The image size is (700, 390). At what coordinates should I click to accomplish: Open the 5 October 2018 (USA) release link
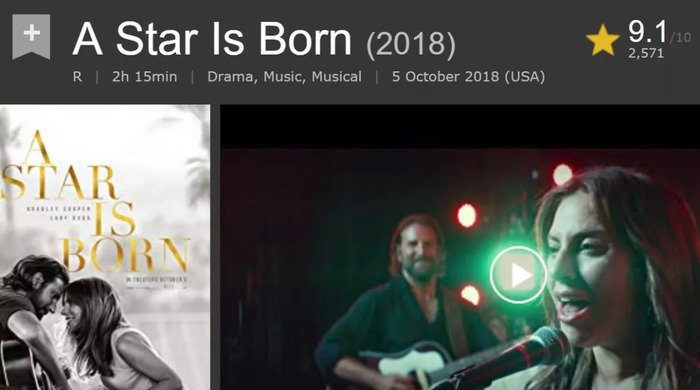pyautogui.click(x=468, y=77)
